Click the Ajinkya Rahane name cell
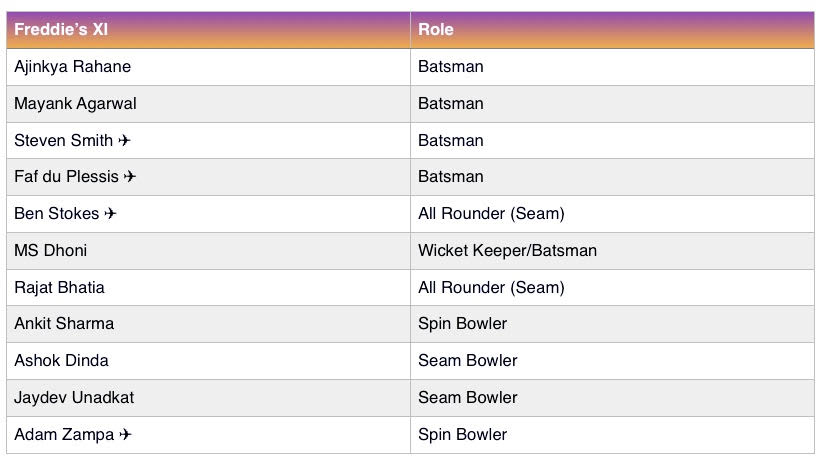Screen dimensions: 826x463 pyautogui.click(x=209, y=67)
